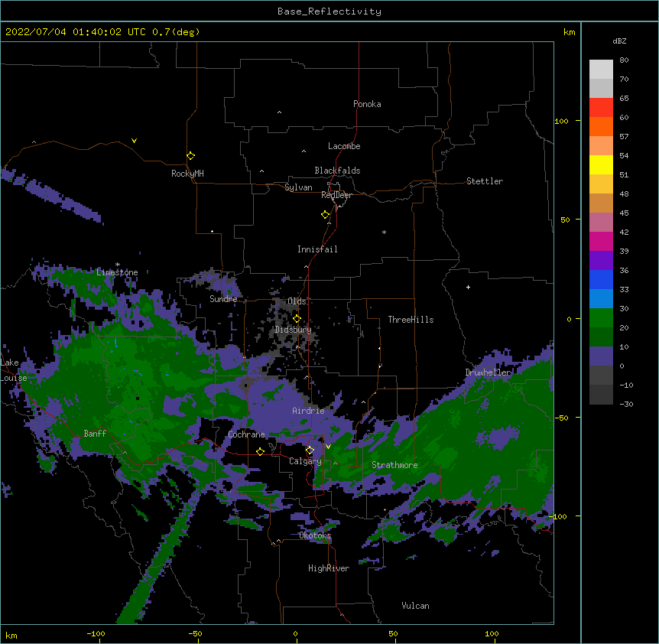The width and height of the screenshot is (659, 644).
Task: Select the indigo 10 dBZ legend swatch
Action: 601,356
